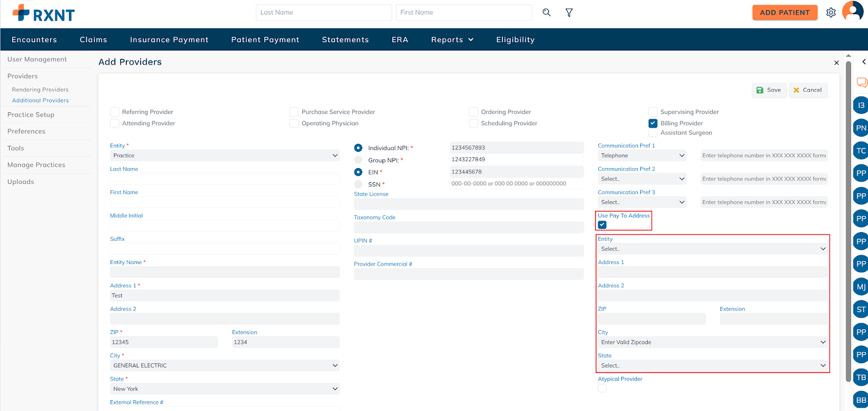Open the filter funnel icon
868x411 pixels.
pyautogui.click(x=569, y=12)
